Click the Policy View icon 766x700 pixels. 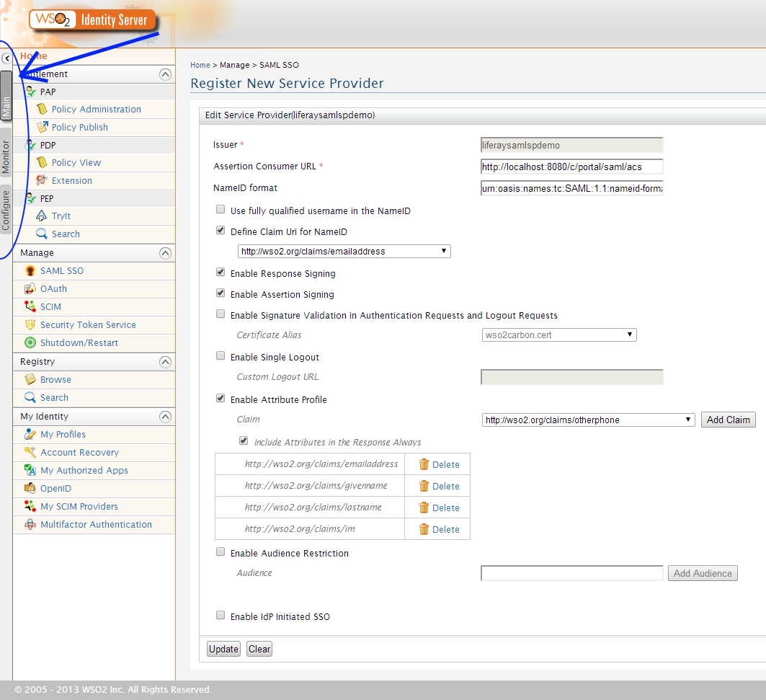pyautogui.click(x=42, y=162)
